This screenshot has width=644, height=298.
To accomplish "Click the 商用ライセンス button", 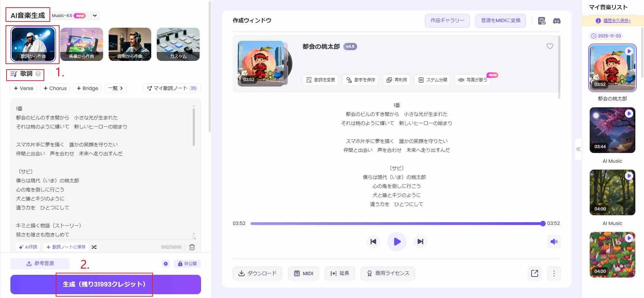I will 388,273.
